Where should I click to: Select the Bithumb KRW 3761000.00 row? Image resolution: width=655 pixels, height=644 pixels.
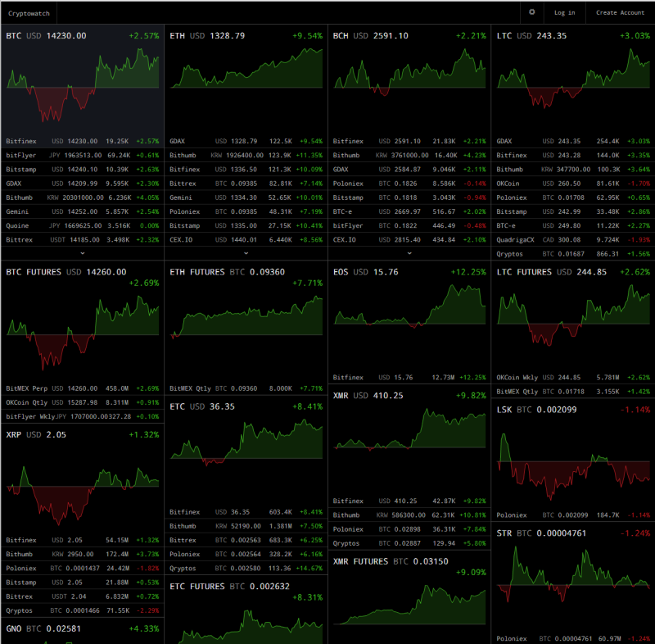[x=409, y=155]
